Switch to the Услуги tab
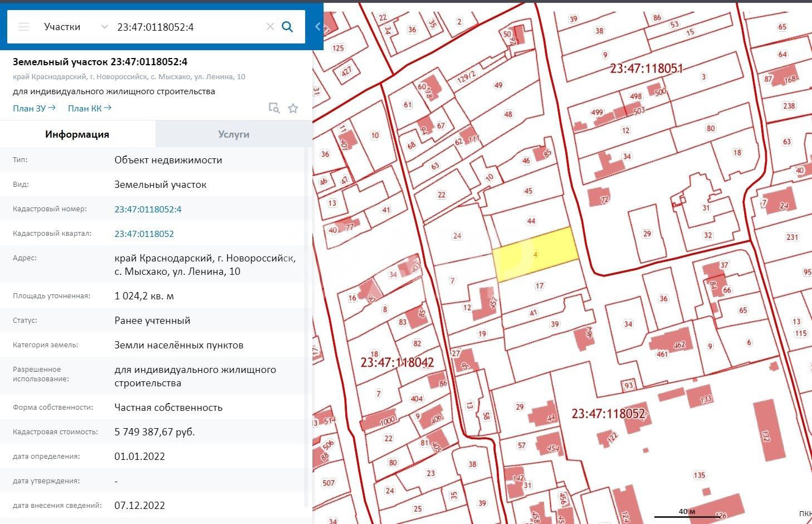Viewport: 812px width, 524px height. [233, 134]
